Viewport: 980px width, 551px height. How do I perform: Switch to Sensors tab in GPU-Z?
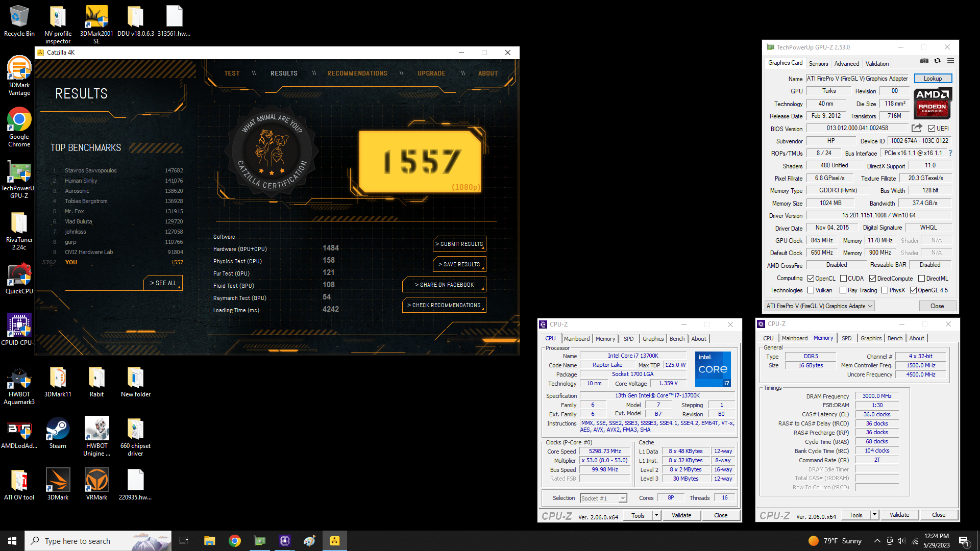[x=818, y=64]
